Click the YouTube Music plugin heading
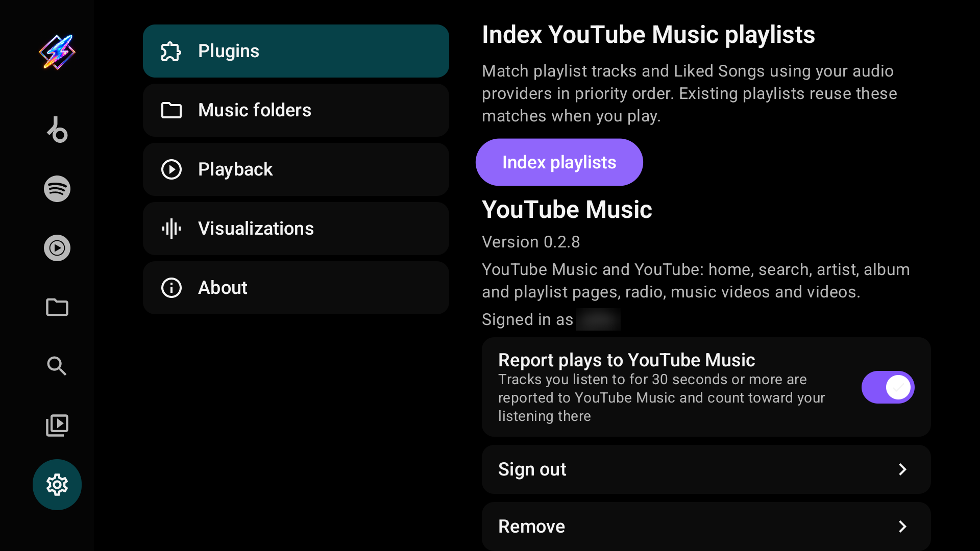Screen dimensions: 980x551 click(567, 210)
